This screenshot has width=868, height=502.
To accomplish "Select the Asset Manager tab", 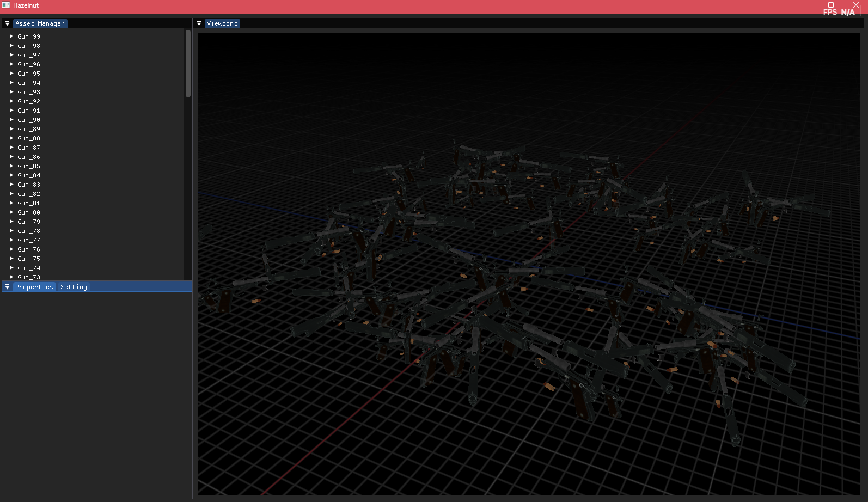I will click(40, 23).
